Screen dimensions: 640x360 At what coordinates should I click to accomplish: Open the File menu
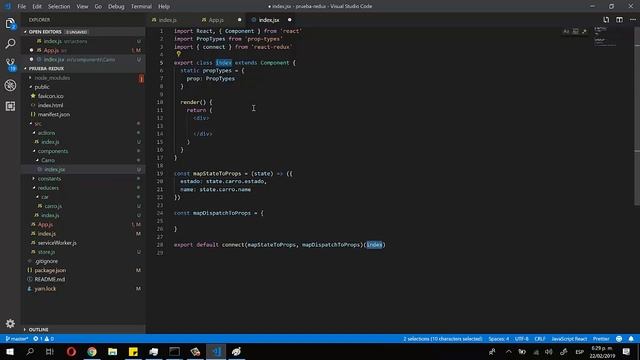[x=22, y=7]
